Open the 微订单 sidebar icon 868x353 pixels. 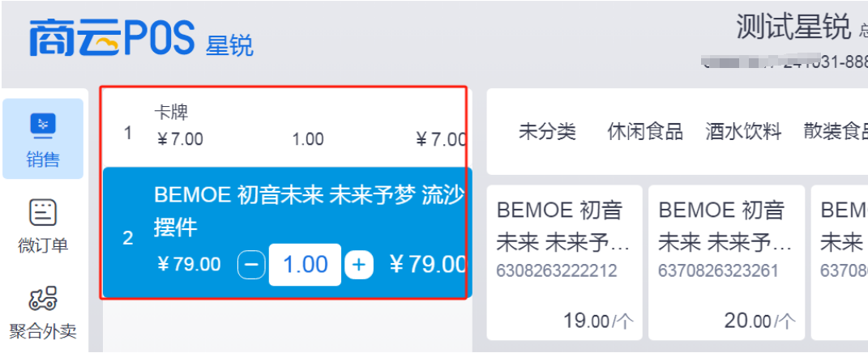[x=43, y=227]
